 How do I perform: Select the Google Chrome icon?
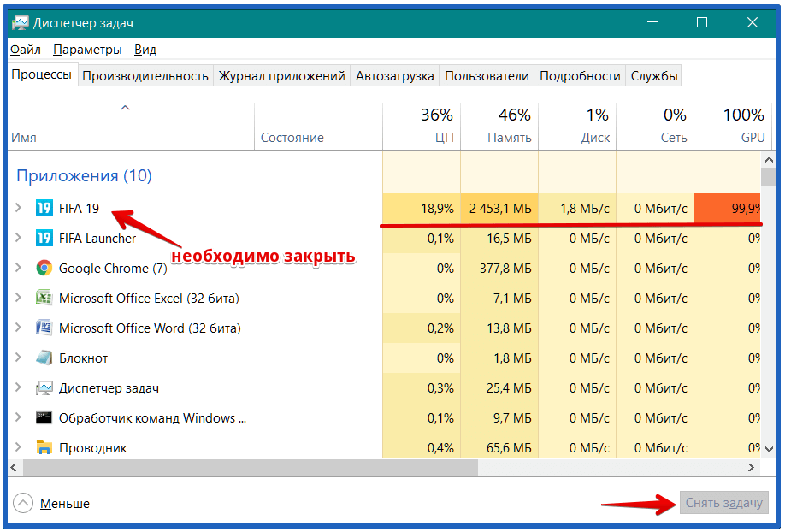(x=44, y=268)
